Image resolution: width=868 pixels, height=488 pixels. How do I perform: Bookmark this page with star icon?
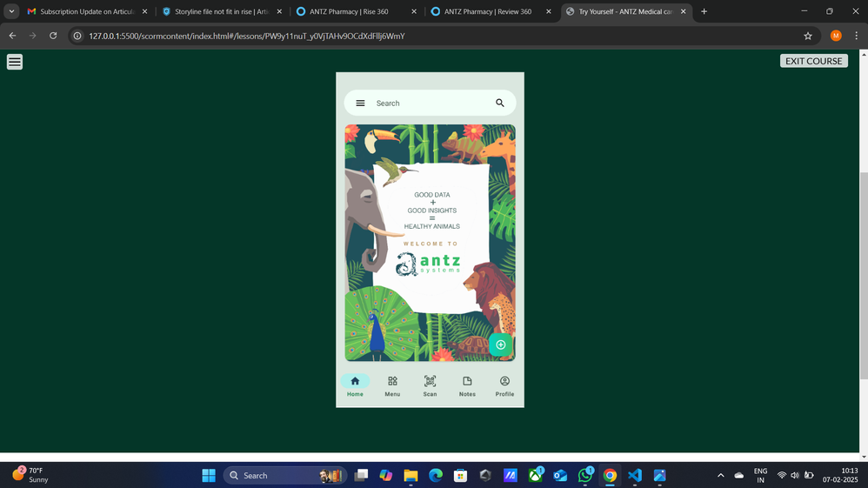pyautogui.click(x=808, y=36)
